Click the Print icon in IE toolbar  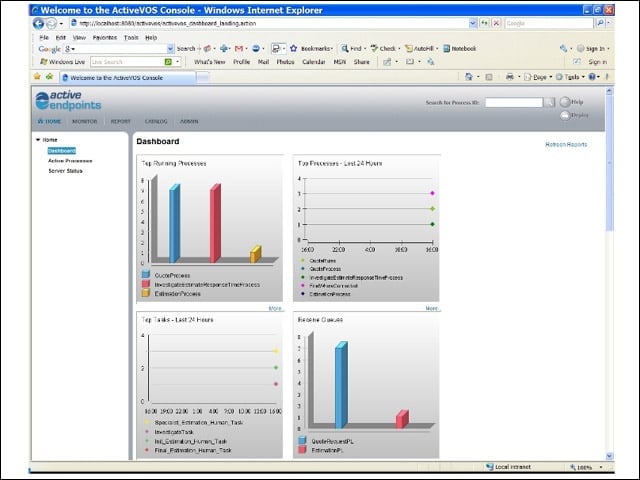pos(510,77)
